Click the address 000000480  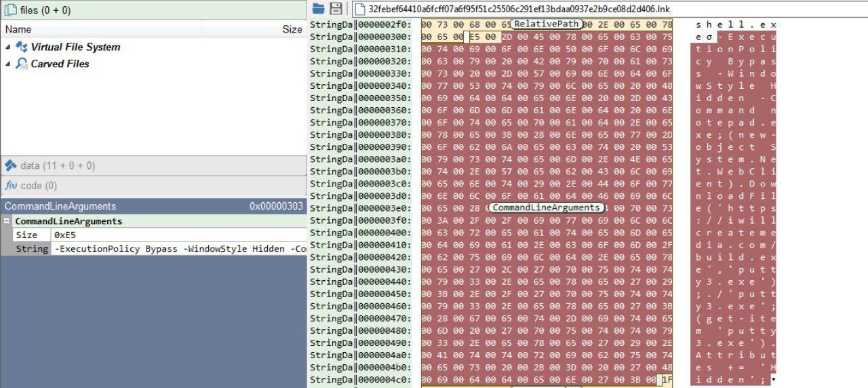[384, 330]
